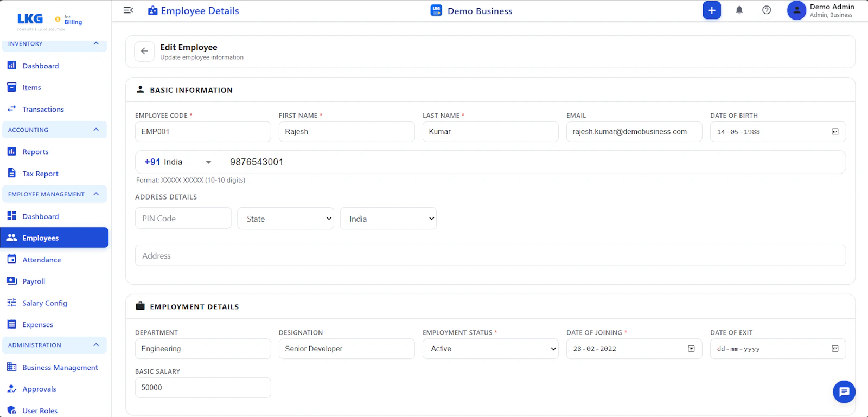
Task: Click the Date of Exit placeholder
Action: (738, 349)
